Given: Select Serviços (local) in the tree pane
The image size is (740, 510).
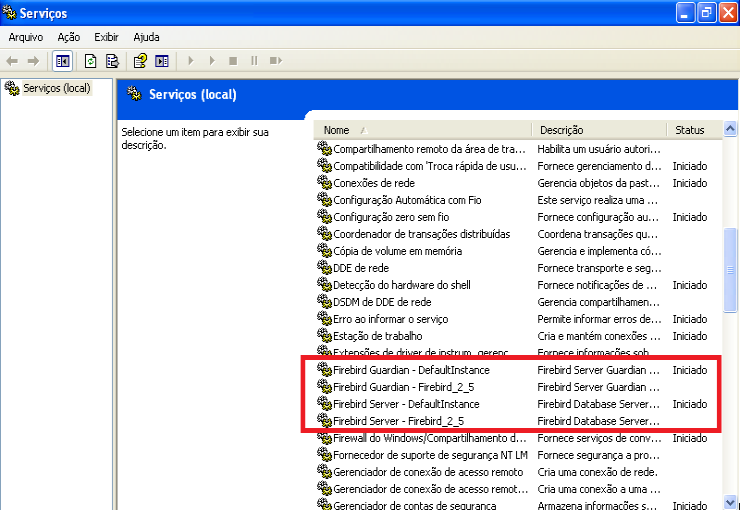Looking at the screenshot, I should tap(57, 88).
